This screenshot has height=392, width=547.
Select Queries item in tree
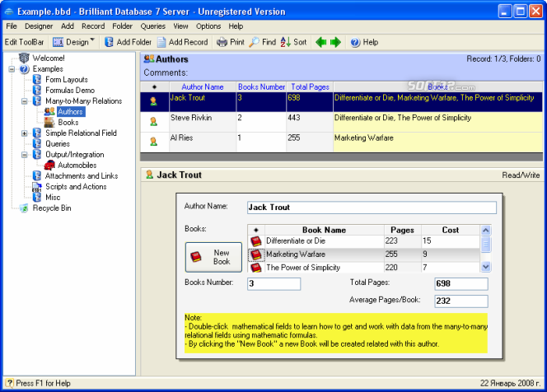point(58,143)
